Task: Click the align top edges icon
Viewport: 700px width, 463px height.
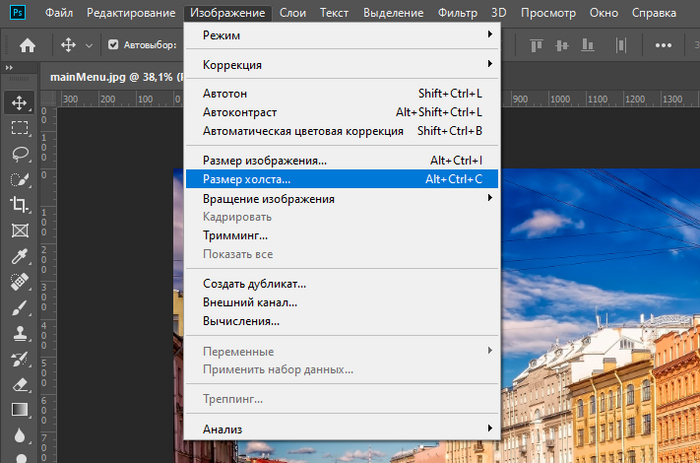Action: pyautogui.click(x=537, y=45)
